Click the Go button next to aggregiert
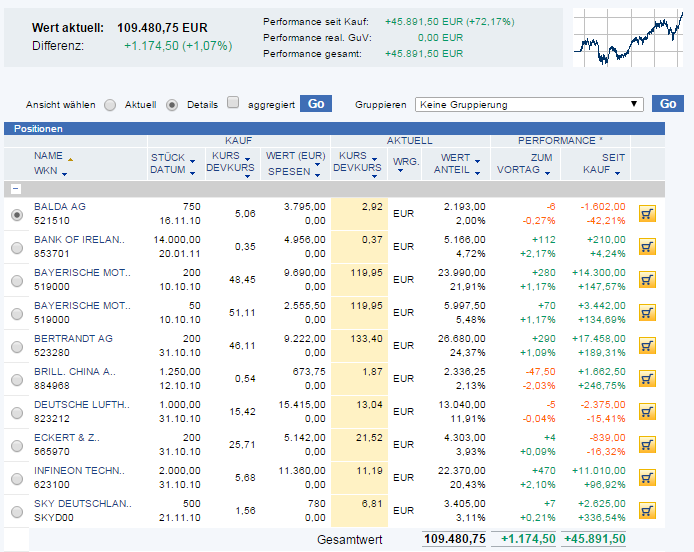 click(316, 104)
